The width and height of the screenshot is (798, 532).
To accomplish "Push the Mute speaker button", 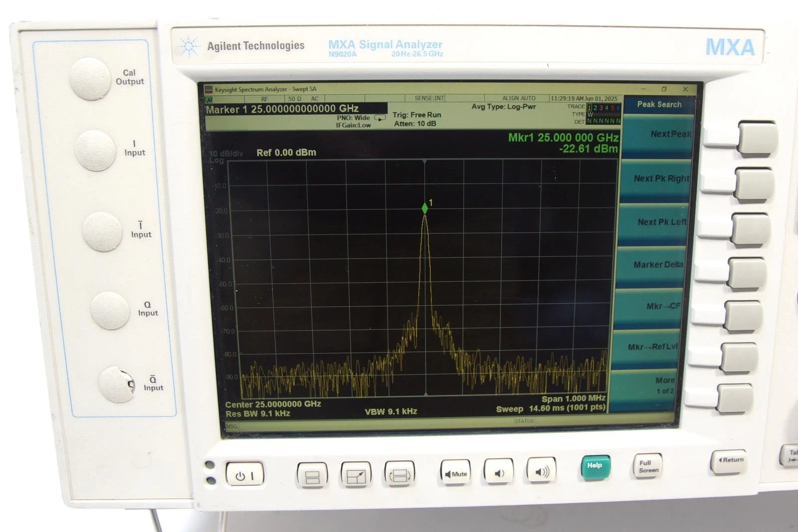I will click(x=456, y=473).
